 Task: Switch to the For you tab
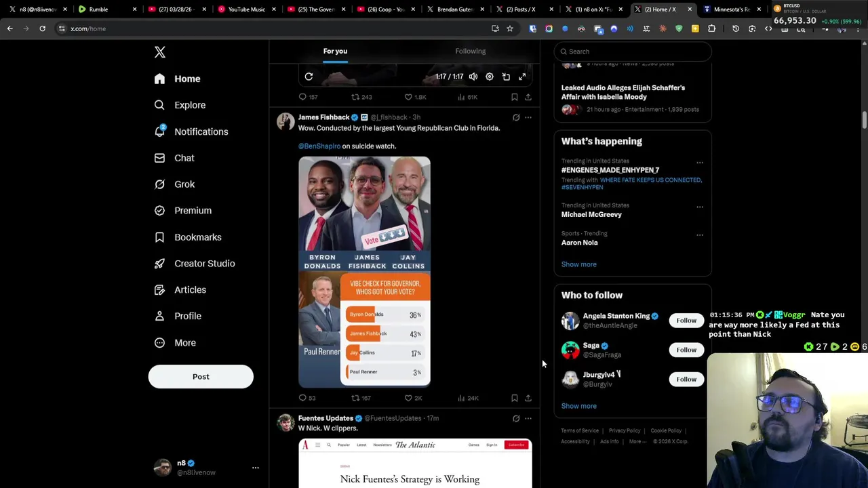[x=335, y=51]
